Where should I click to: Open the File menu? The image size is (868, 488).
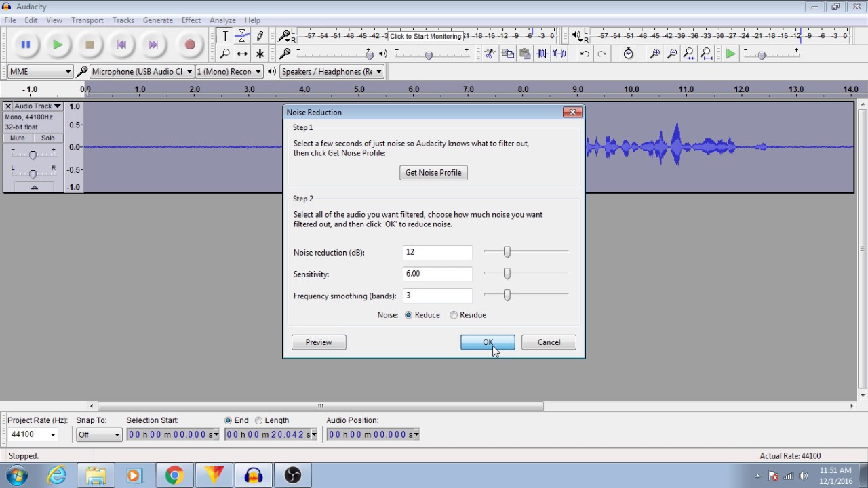(10, 20)
